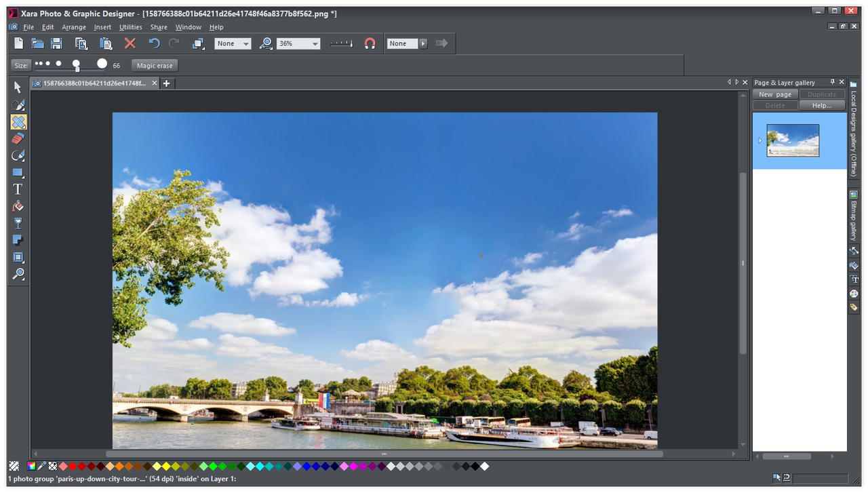Viewport: 868px width, 493px height.
Task: Select the Bevel tool
Action: click(18, 258)
